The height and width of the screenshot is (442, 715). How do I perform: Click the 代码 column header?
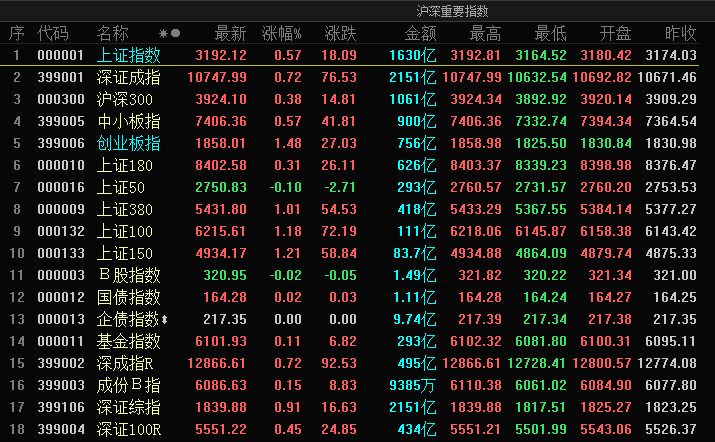(53, 33)
